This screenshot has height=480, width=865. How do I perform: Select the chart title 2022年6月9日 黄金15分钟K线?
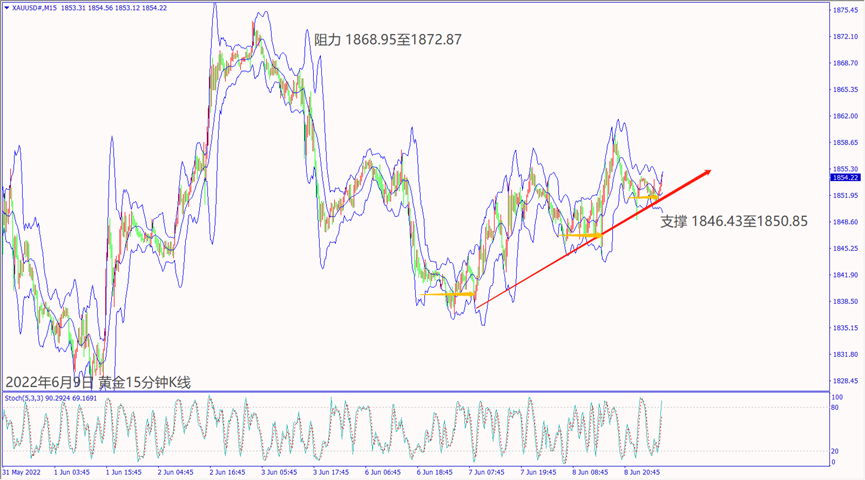coord(97,382)
